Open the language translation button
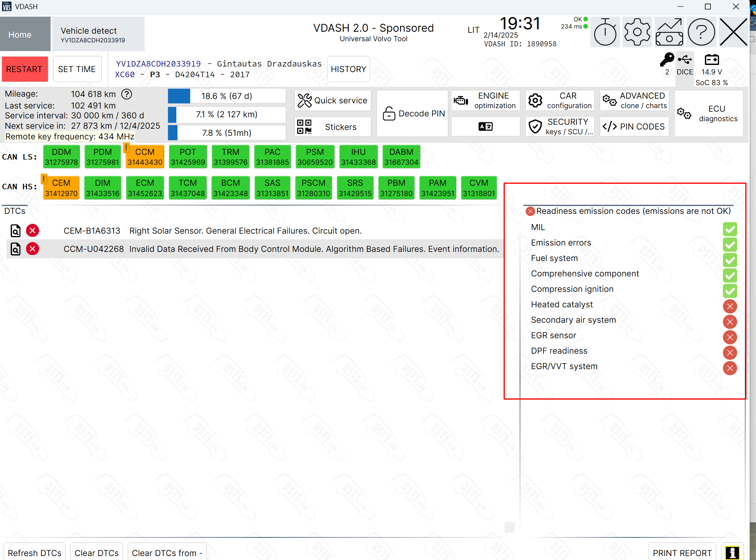Image resolution: width=756 pixels, height=560 pixels. [x=485, y=127]
